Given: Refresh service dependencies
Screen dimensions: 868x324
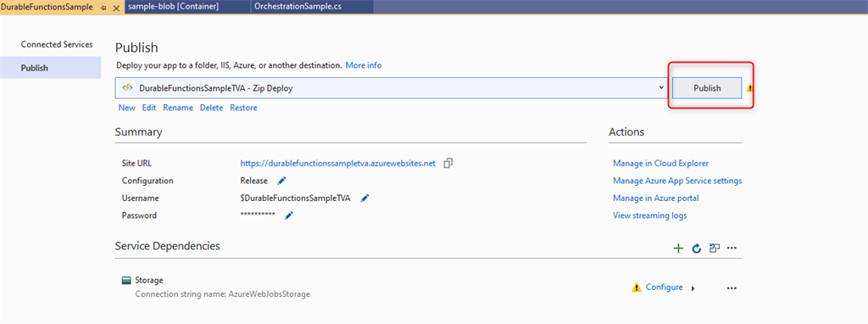Looking at the screenshot, I should (697, 249).
